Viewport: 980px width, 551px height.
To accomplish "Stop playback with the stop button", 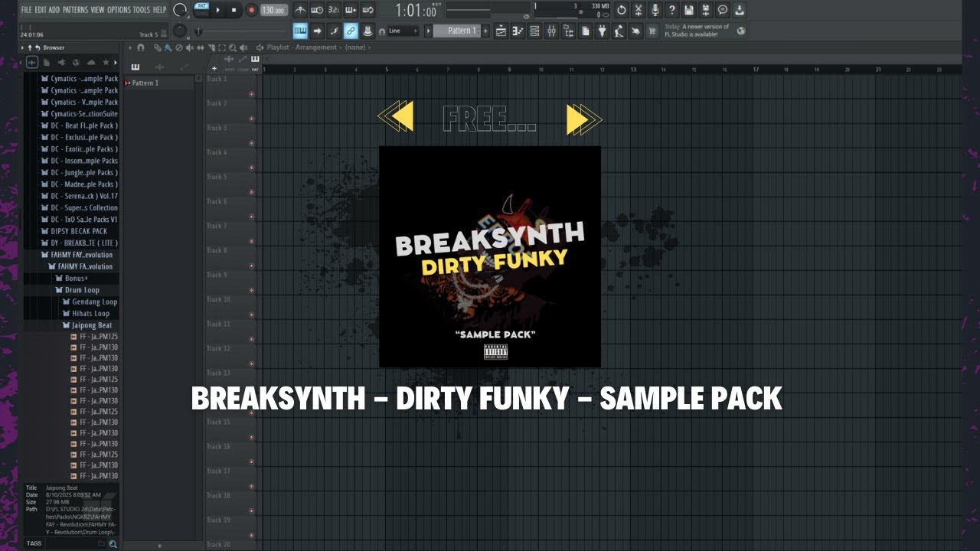I will click(234, 10).
